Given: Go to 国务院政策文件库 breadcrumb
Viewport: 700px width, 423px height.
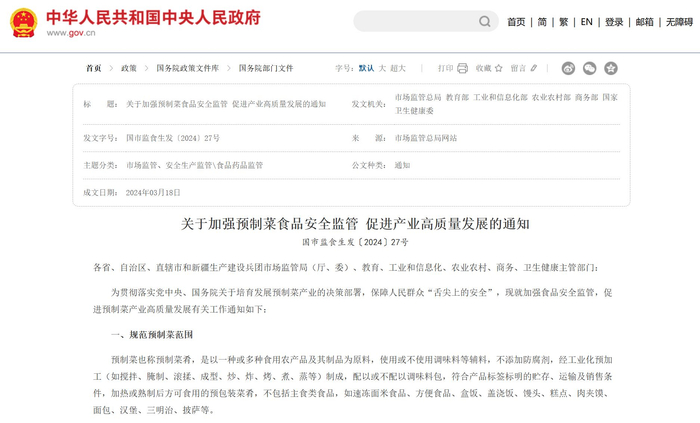Looking at the screenshot, I should (x=188, y=68).
